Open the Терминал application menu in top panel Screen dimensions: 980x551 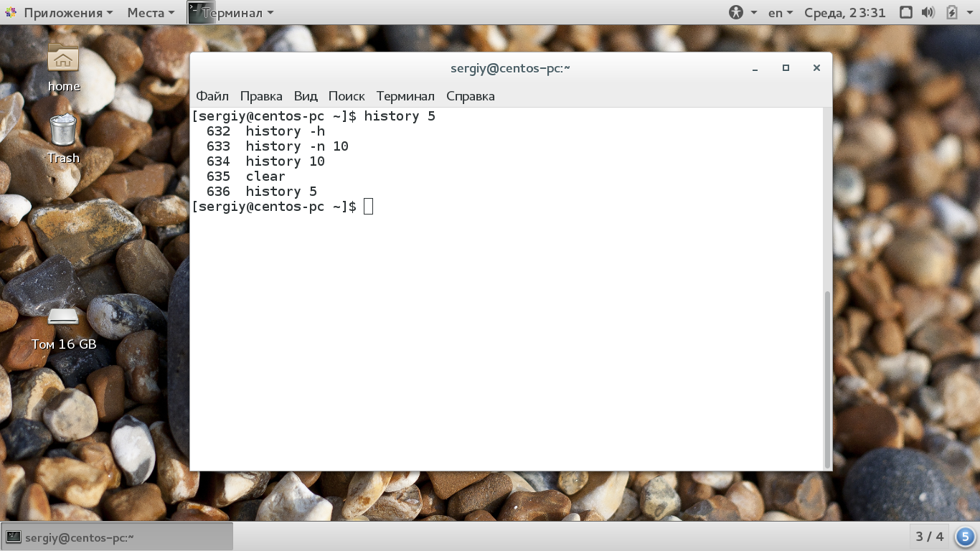[x=231, y=12]
